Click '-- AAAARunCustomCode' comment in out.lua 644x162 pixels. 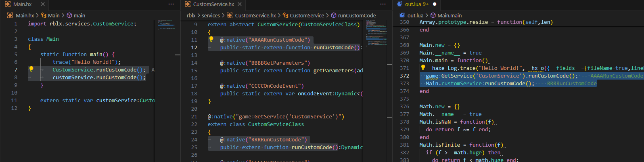[x=612, y=76]
